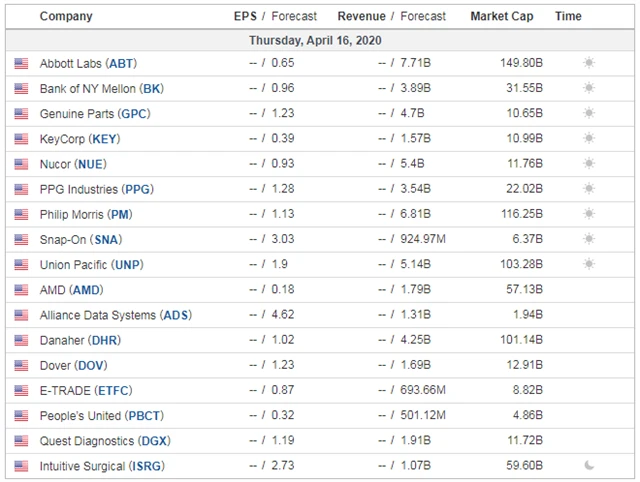Click the moon icon for Intuitive Surgical

589,466
